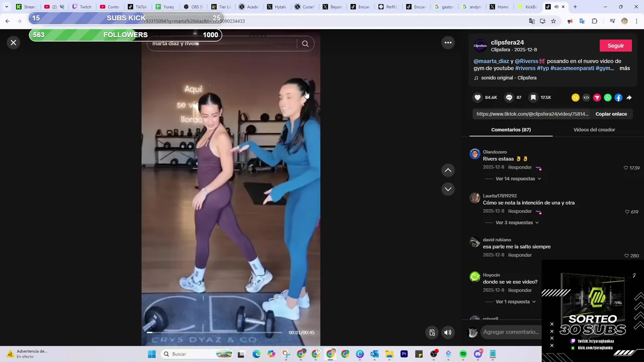The width and height of the screenshot is (644, 362).
Task: Switch to Comentarios (87) tab
Action: point(511,130)
